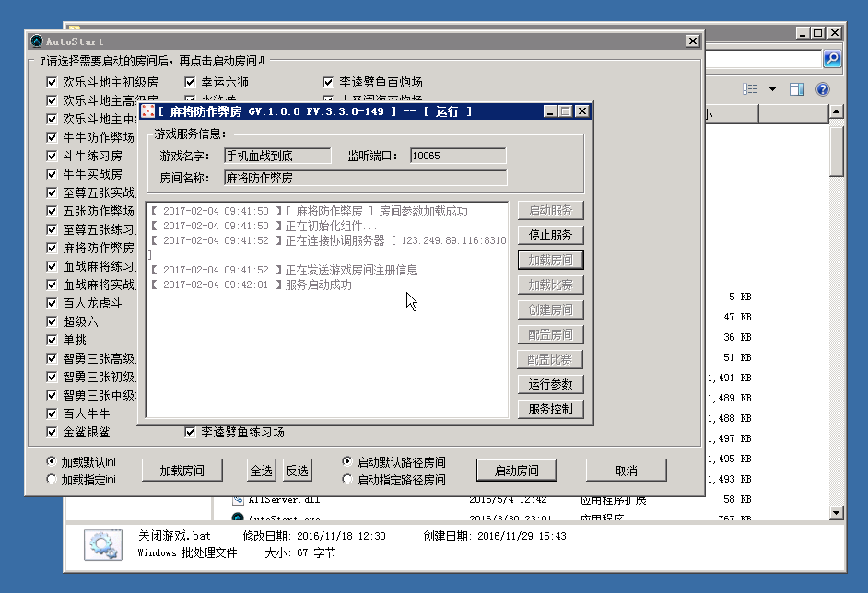
Task: Click the 关闭游戏.bat gear file icon
Action: [101, 544]
